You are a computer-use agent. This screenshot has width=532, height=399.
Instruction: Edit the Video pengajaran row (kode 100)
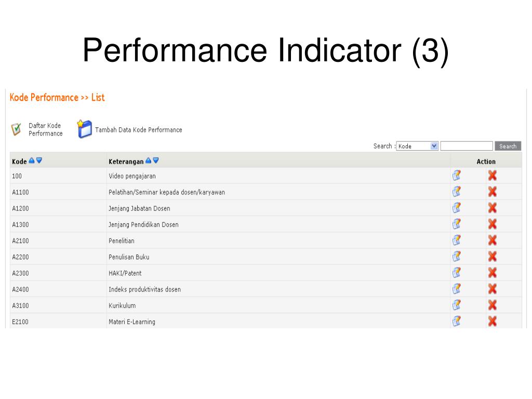coord(457,176)
